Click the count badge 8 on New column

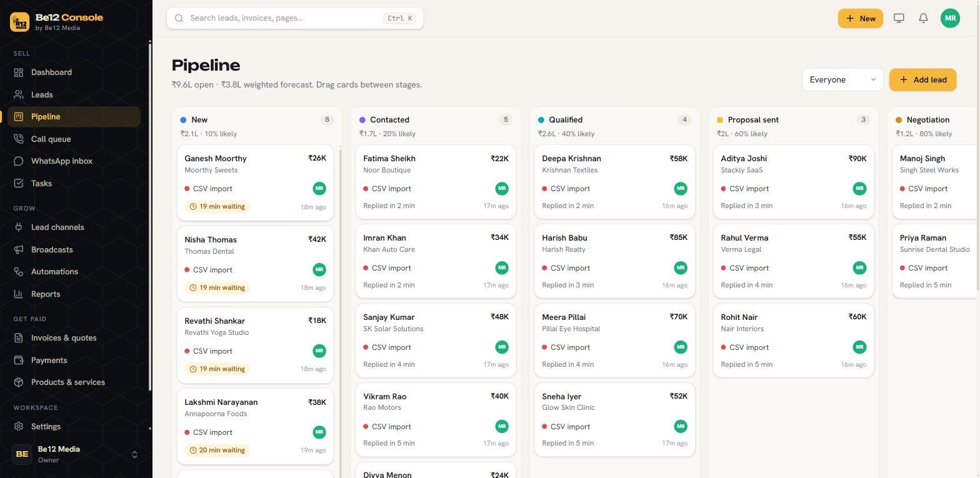tap(327, 120)
